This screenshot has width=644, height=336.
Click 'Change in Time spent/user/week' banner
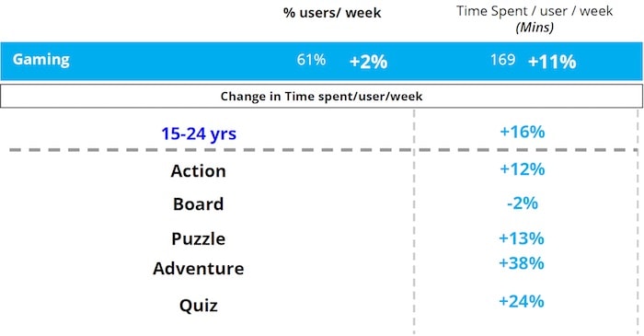(x=322, y=96)
